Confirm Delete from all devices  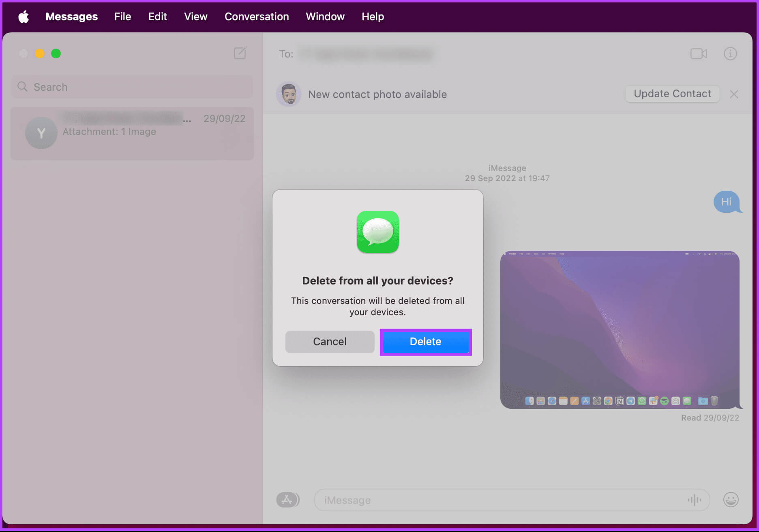425,342
